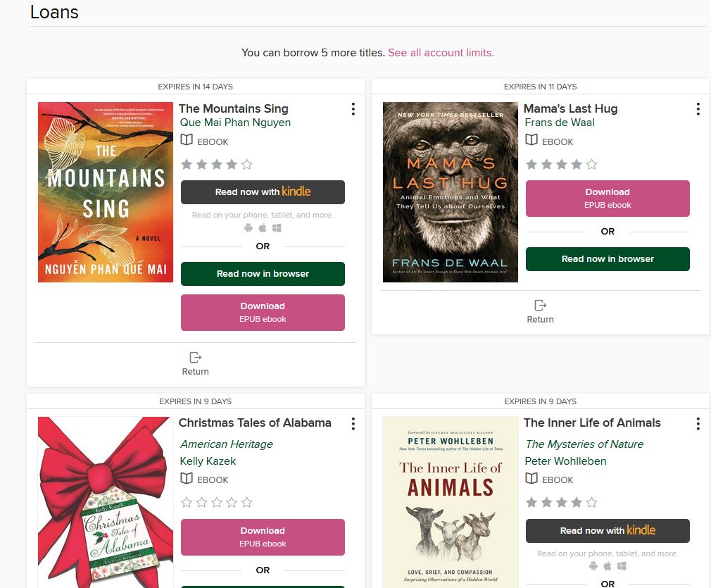Expand options for Christmas Tales of Alabama
711x588 pixels.
tap(353, 423)
